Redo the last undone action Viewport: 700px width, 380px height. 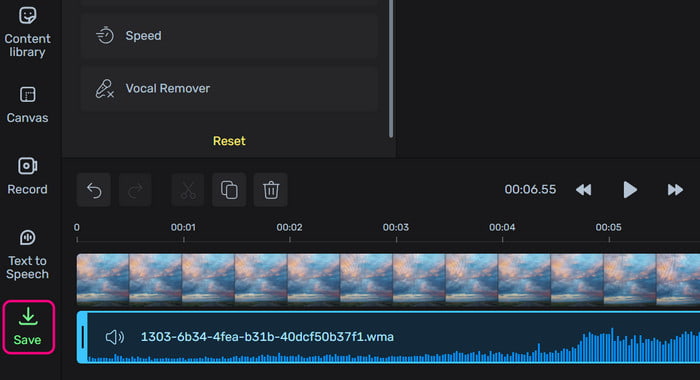[x=135, y=190]
